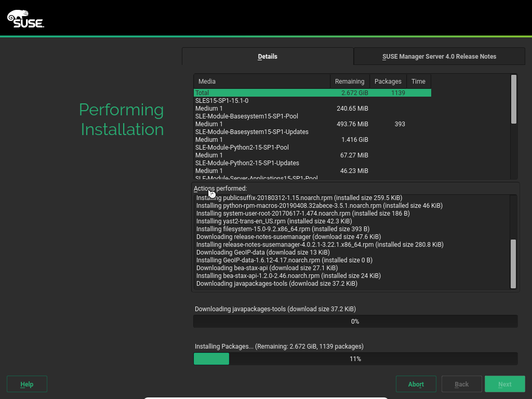Abort the installation
This screenshot has width=532, height=399.
tap(416, 384)
